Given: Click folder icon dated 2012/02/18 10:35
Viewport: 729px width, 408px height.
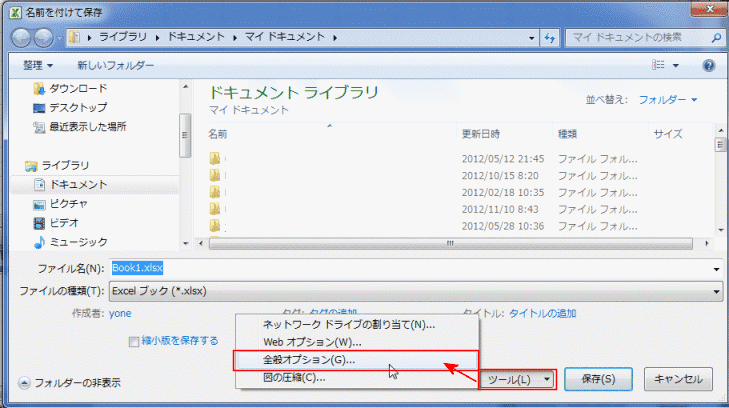Looking at the screenshot, I should pyautogui.click(x=214, y=192).
